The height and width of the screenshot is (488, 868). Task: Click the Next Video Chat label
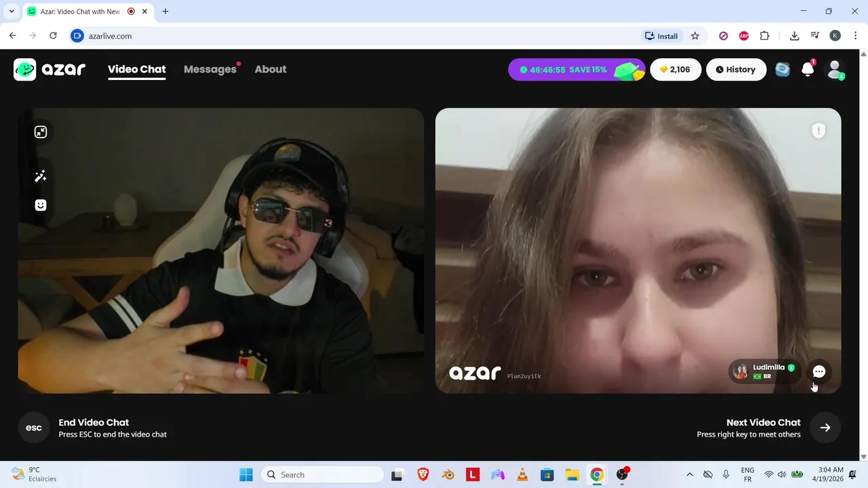point(764,422)
